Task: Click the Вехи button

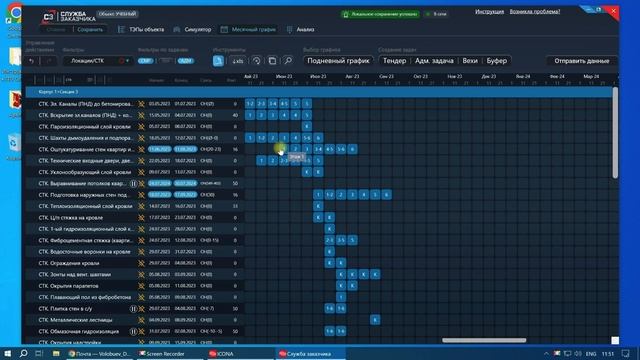Action: click(x=470, y=61)
